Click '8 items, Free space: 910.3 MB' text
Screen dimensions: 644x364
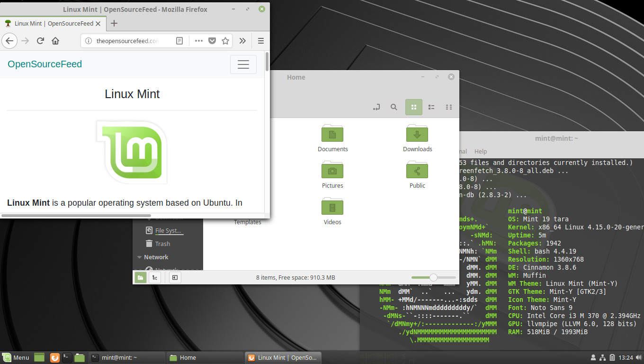pos(295,277)
